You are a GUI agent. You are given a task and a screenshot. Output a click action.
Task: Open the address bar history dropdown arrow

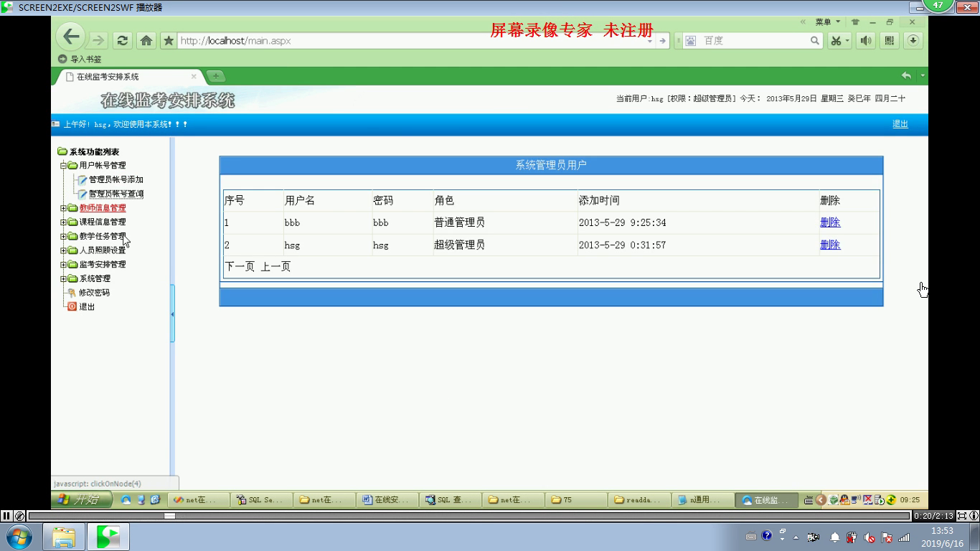coord(650,41)
